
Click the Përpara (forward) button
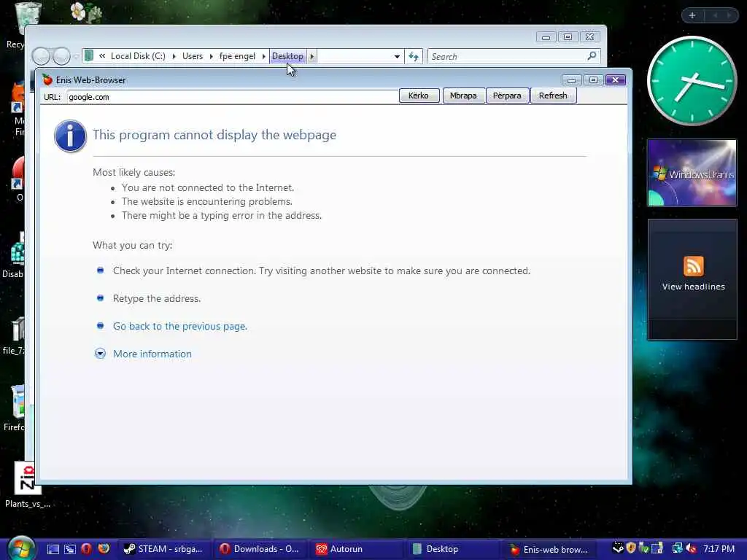(x=507, y=96)
